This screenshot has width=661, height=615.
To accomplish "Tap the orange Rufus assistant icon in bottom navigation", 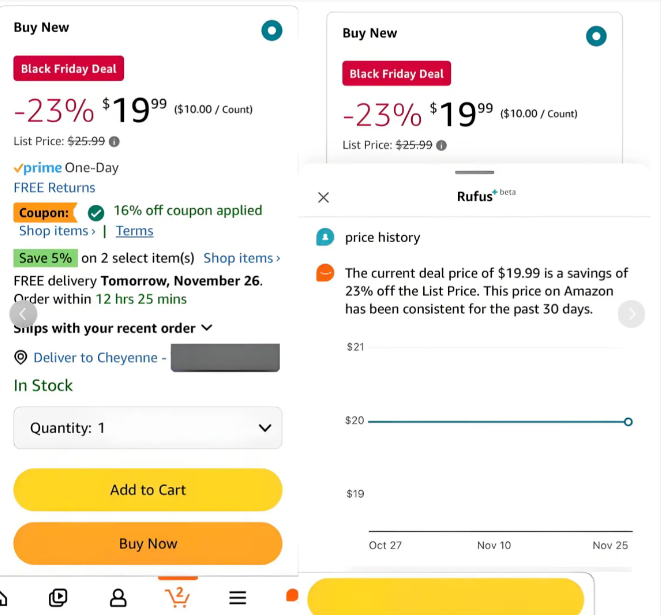I will click(x=292, y=596).
